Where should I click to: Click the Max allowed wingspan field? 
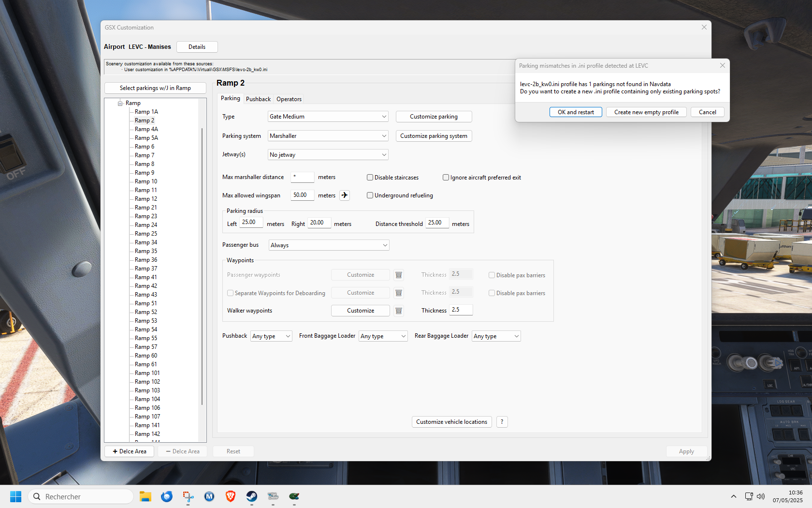pyautogui.click(x=302, y=195)
